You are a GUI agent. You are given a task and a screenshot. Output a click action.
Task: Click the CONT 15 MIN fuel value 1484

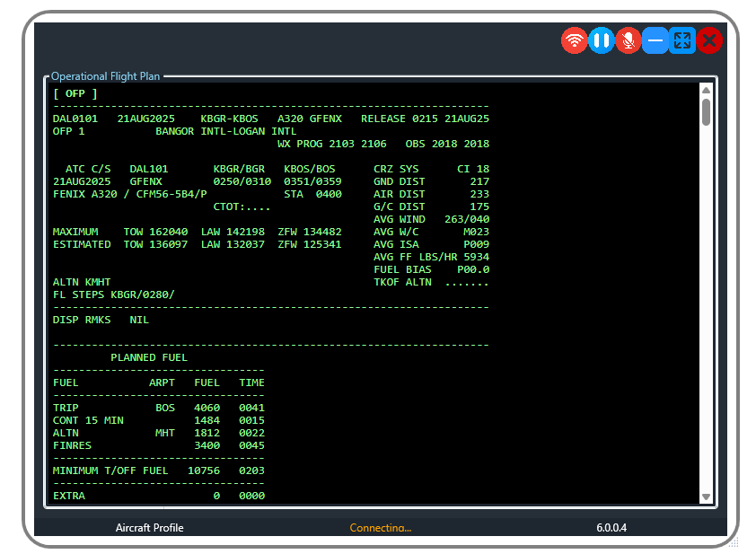pos(207,420)
